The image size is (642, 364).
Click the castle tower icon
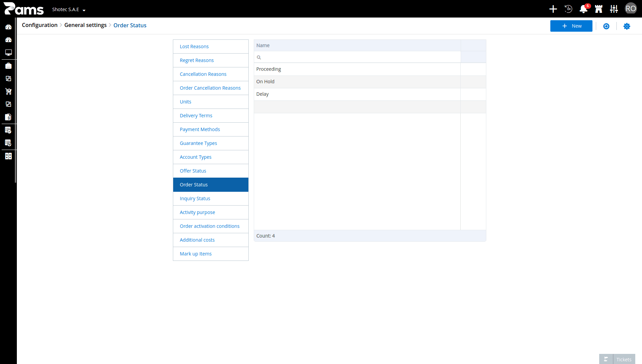click(x=599, y=9)
